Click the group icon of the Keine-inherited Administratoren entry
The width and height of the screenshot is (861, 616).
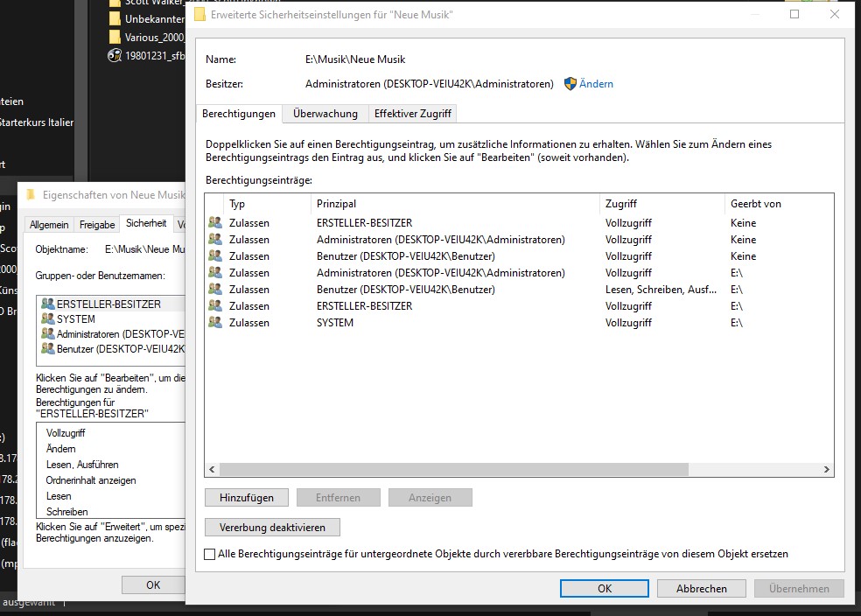click(215, 240)
